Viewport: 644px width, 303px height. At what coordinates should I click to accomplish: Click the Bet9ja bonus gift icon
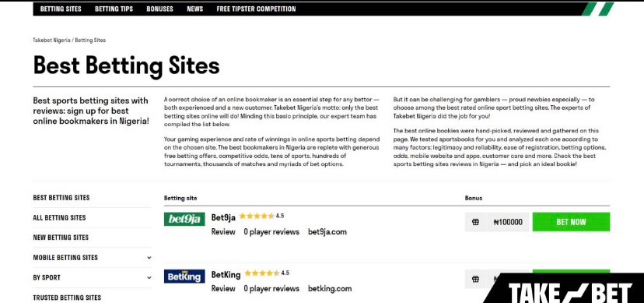click(x=475, y=222)
